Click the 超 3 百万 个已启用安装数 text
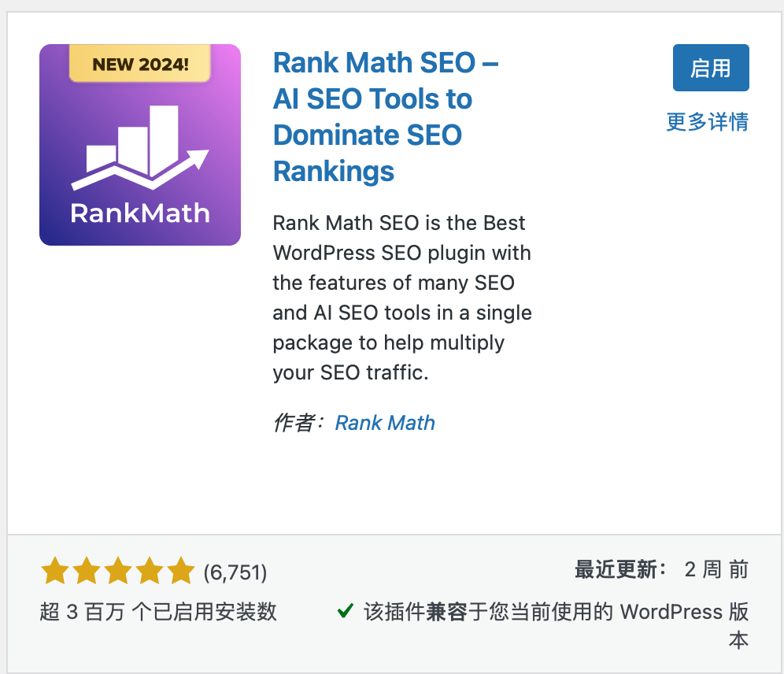 tap(158, 612)
